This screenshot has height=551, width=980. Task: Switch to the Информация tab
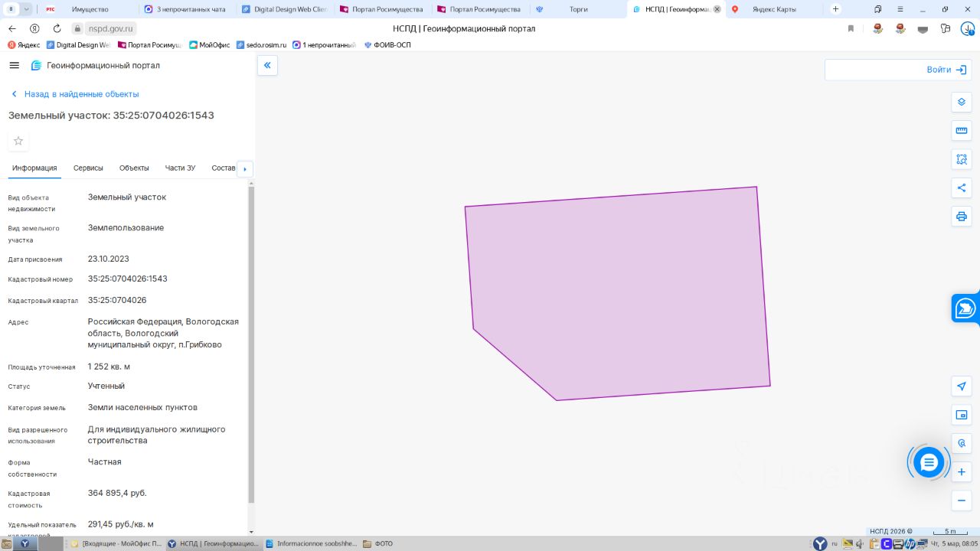pos(34,168)
